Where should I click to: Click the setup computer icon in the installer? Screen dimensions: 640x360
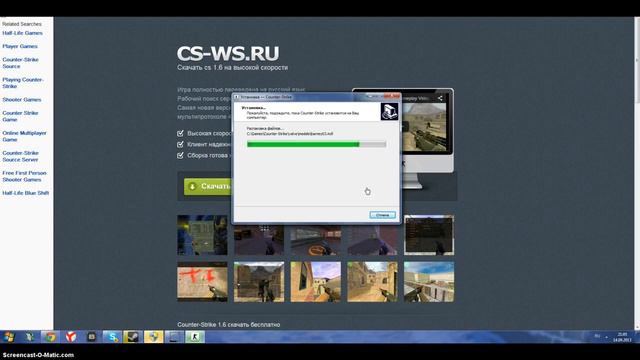(x=389, y=111)
